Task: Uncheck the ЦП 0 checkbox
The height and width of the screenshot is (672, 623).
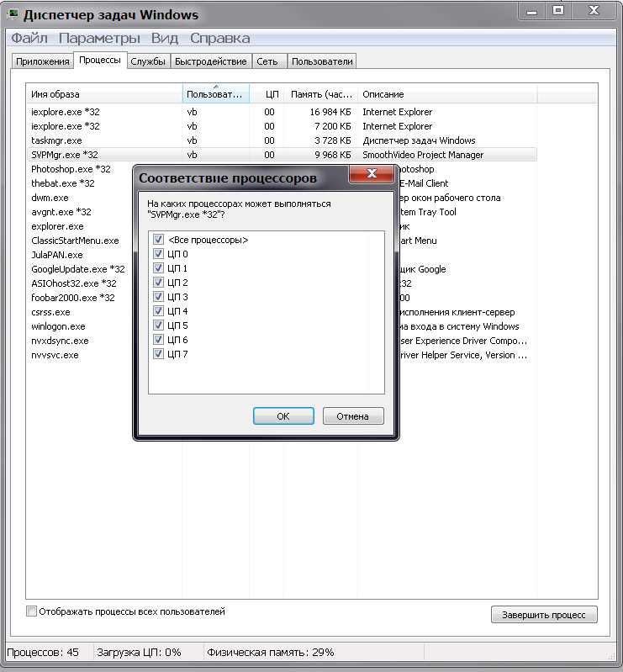Action: coord(158,254)
